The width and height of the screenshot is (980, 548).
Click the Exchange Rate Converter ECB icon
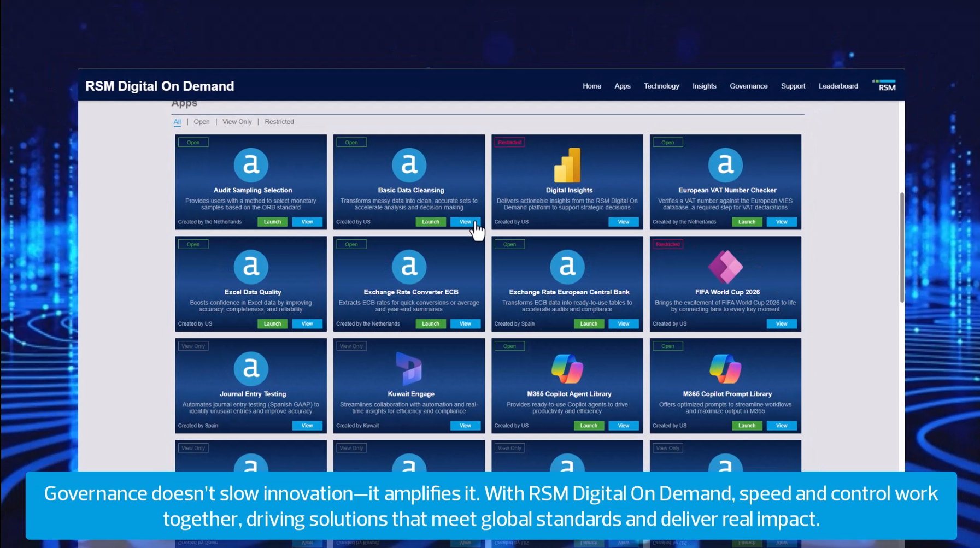[409, 267]
